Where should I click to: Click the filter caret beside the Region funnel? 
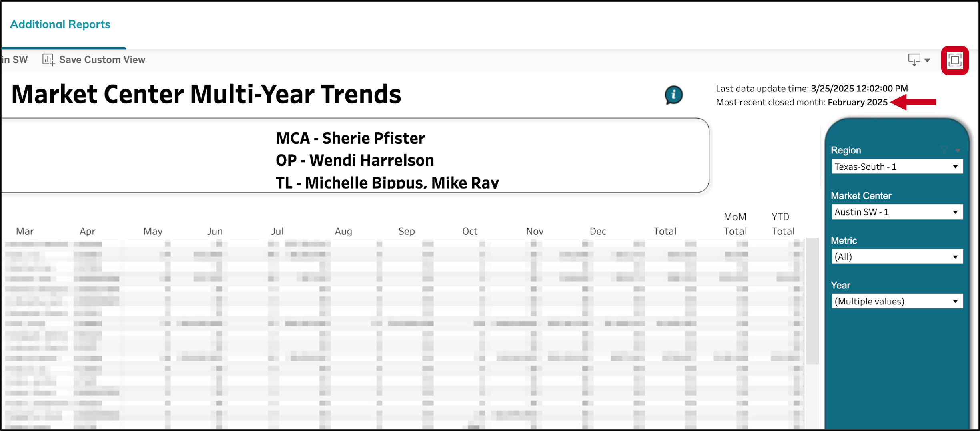(x=957, y=150)
